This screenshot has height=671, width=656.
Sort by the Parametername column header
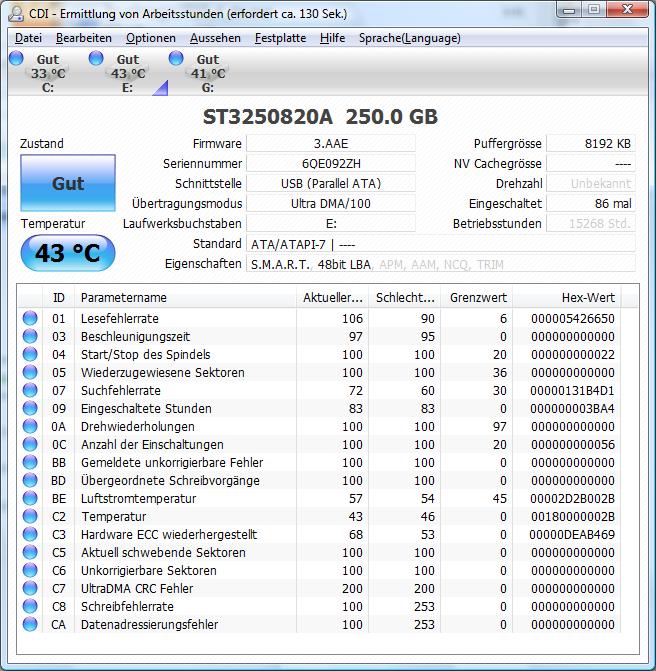coord(186,297)
